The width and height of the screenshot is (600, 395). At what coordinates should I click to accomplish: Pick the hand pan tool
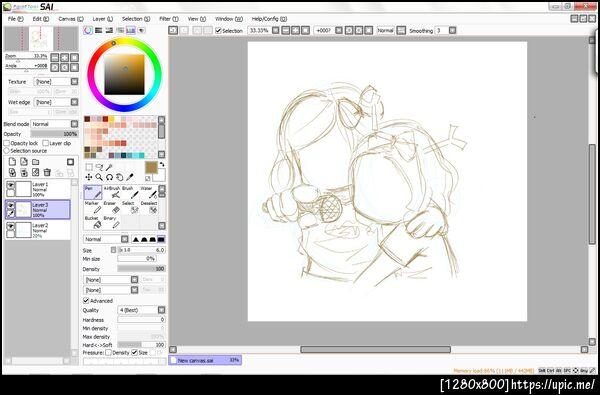120,177
